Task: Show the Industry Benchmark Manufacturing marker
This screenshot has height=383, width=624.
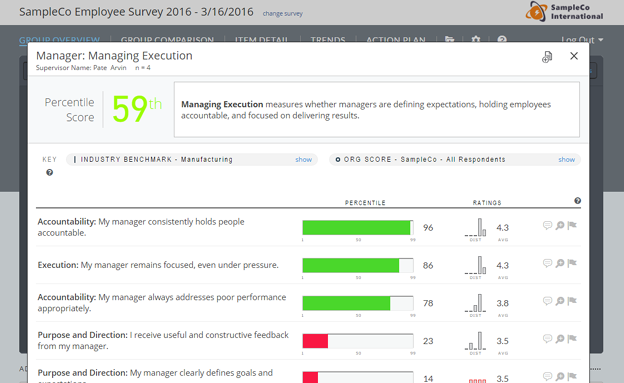Action: tap(303, 160)
